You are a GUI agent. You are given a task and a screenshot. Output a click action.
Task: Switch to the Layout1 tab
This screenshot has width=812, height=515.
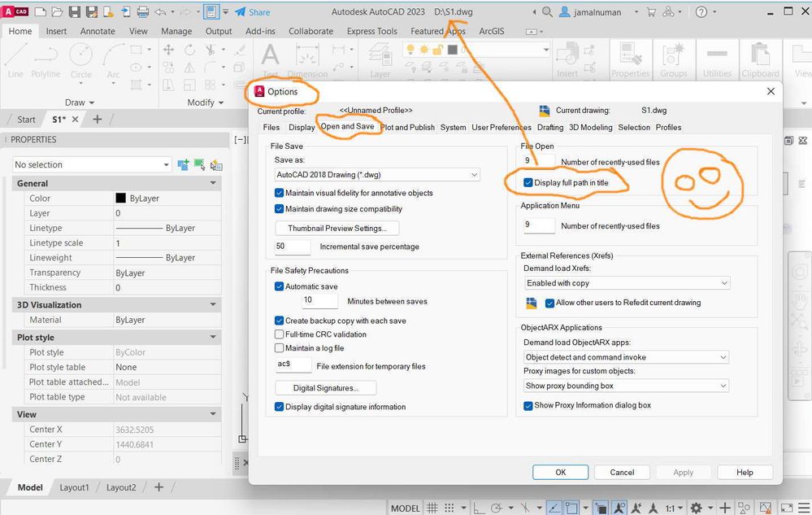(x=74, y=487)
